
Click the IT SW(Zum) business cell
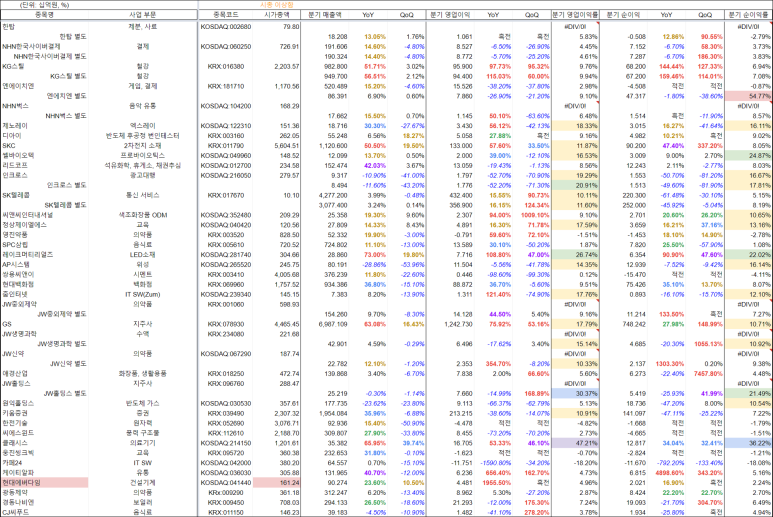click(142, 294)
